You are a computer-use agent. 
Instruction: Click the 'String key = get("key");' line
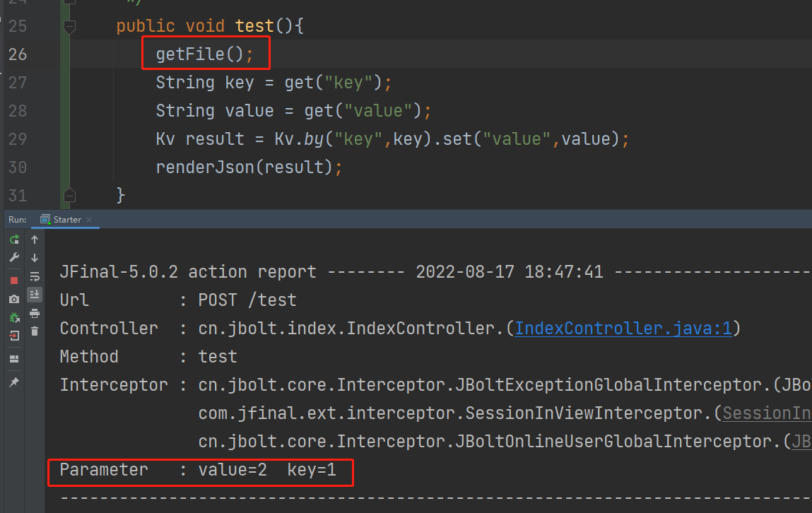click(273, 82)
